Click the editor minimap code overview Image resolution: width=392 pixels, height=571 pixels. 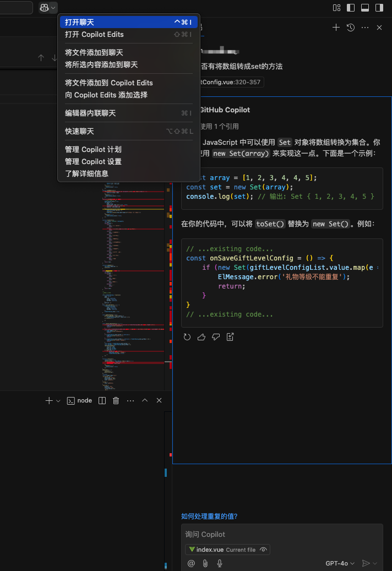tap(133, 286)
